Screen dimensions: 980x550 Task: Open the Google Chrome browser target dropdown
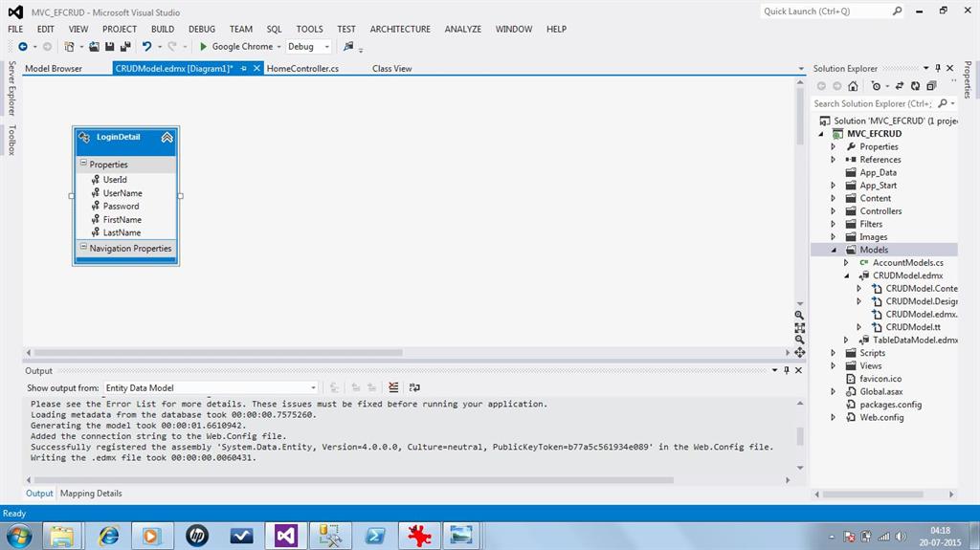[278, 47]
